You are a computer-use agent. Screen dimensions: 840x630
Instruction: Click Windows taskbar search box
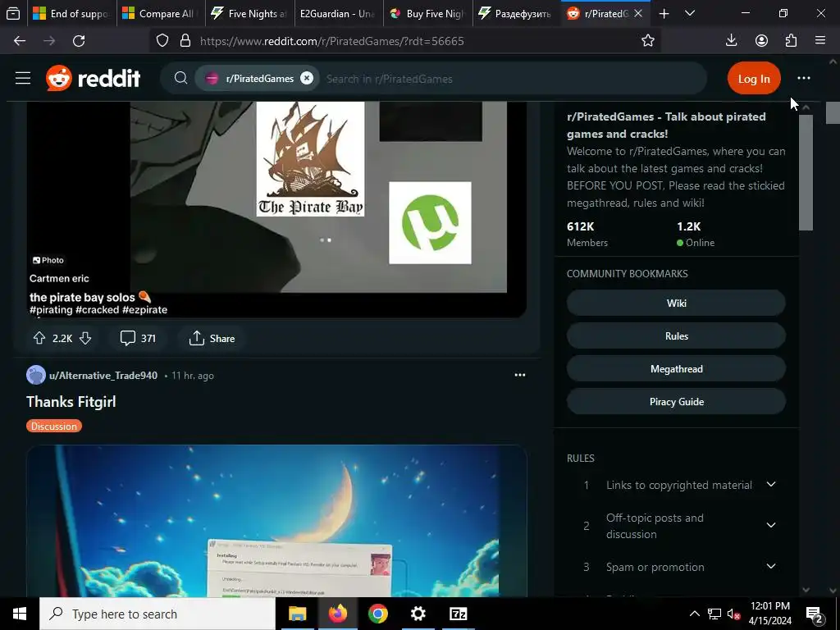click(157, 614)
